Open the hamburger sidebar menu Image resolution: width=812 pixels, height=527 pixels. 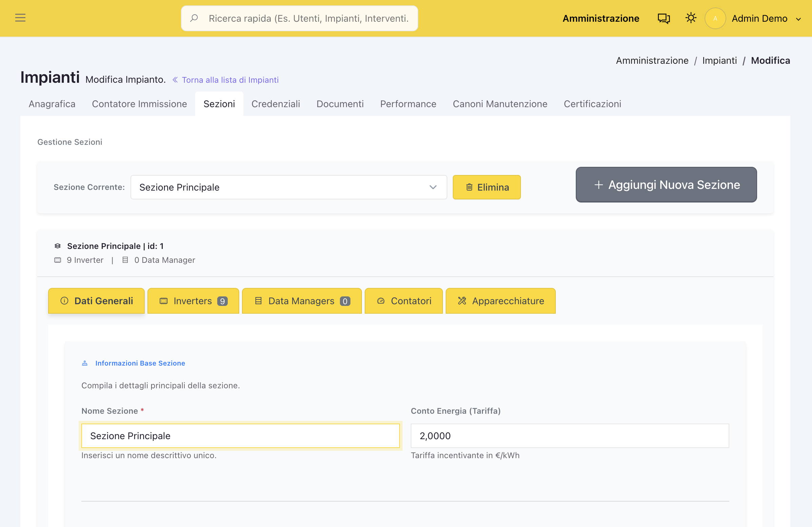(x=20, y=18)
